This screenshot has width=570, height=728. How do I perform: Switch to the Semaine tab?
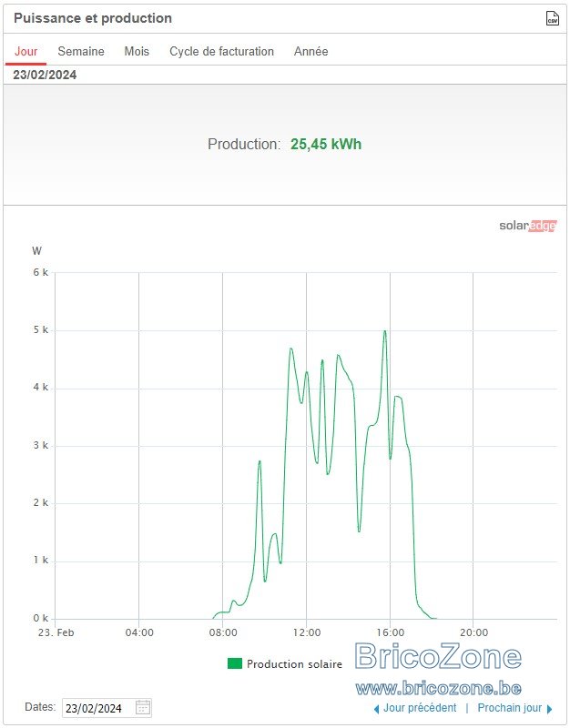(x=81, y=51)
